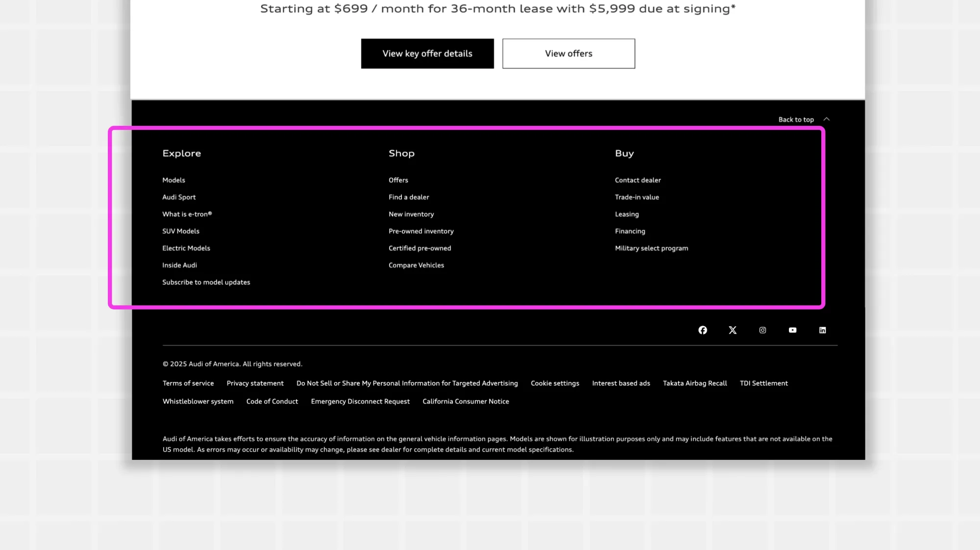Screen dimensions: 980x550
Task: Open the Offers link under Shop
Action: (x=398, y=180)
